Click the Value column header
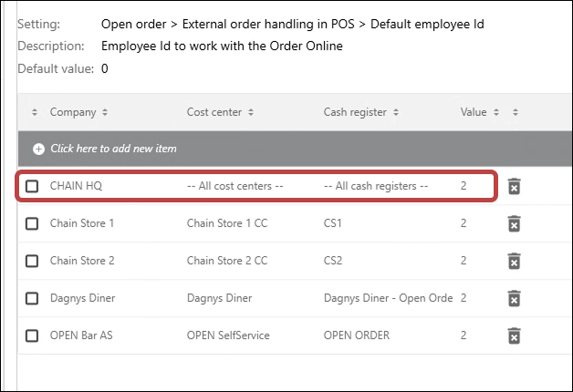This screenshot has width=573, height=392. pyautogui.click(x=474, y=112)
